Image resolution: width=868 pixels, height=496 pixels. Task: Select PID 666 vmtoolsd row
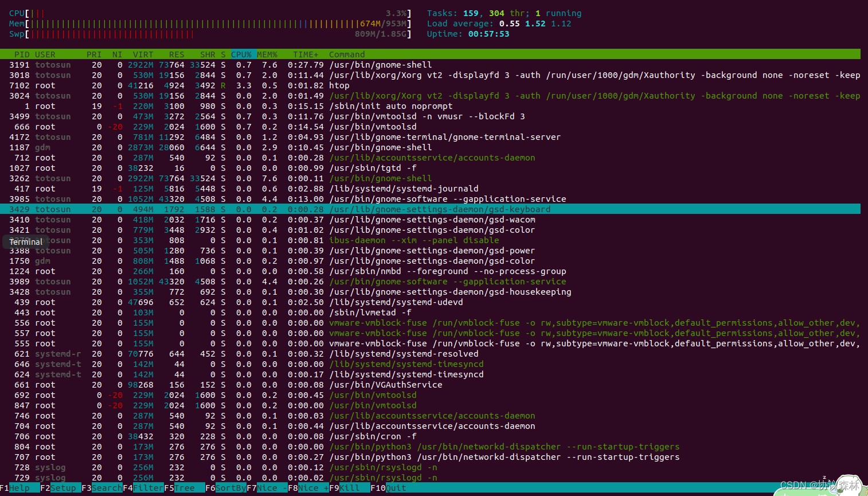click(x=430, y=127)
